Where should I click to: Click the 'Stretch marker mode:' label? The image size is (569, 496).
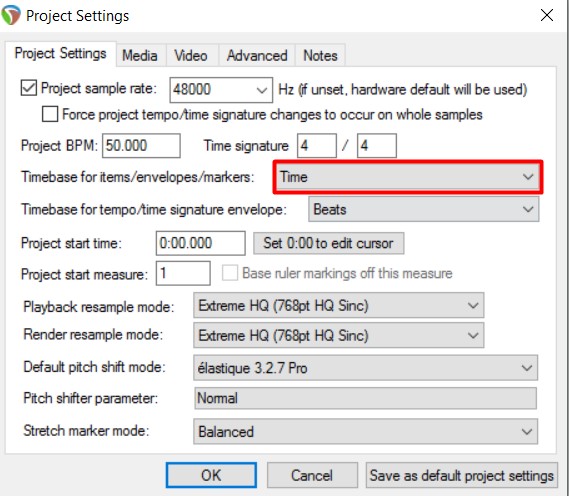[x=86, y=431]
